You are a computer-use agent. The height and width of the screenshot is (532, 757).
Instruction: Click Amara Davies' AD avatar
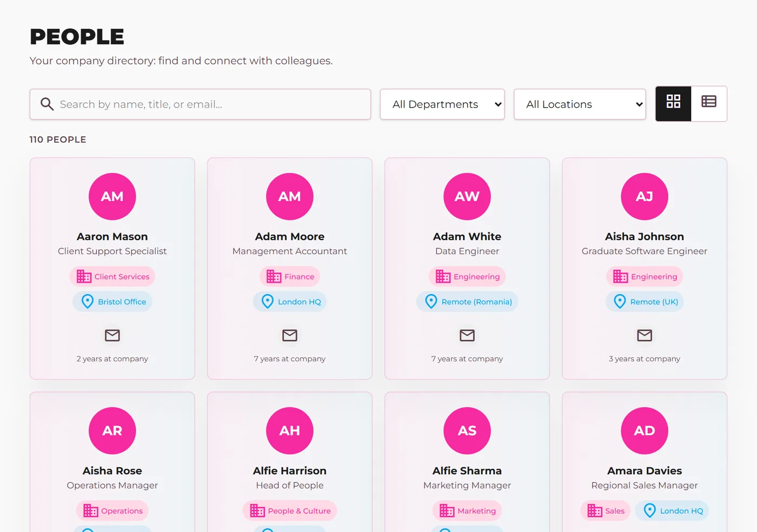coord(645,431)
